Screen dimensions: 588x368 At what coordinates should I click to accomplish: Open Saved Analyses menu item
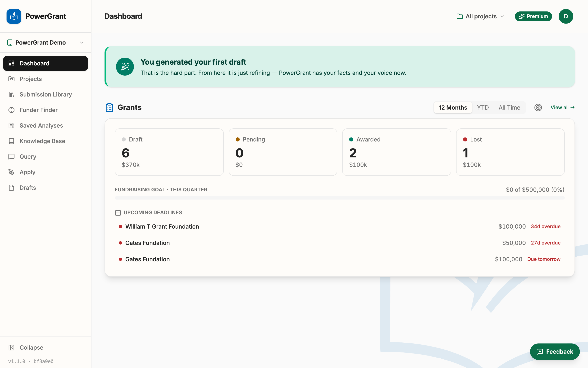pos(46,126)
